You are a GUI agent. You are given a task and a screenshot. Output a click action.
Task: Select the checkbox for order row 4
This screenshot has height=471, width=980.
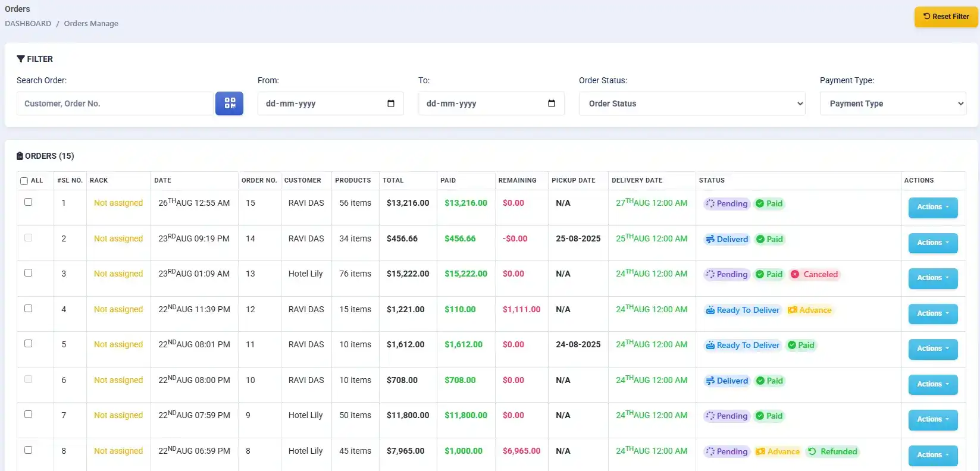28,309
